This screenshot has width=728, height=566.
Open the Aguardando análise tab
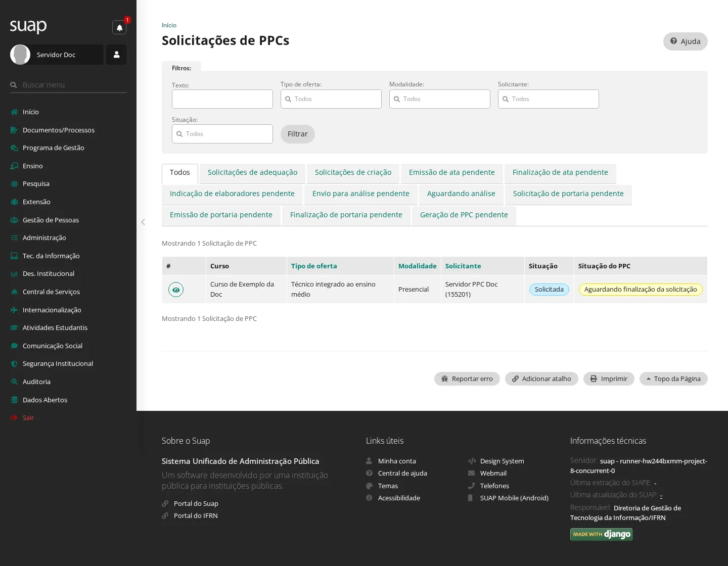461,194
